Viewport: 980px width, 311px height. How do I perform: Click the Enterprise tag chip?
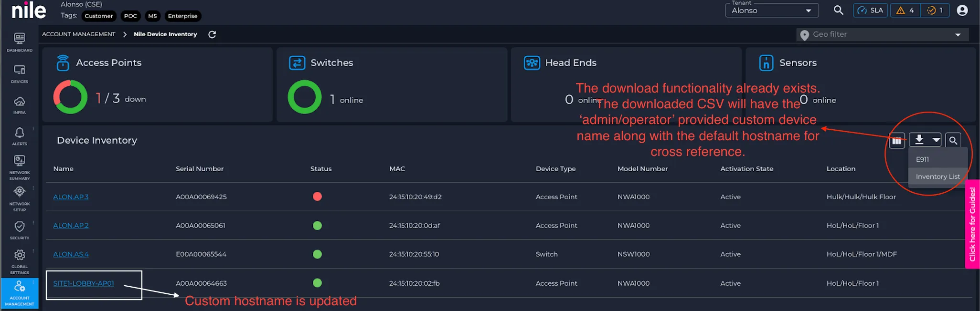182,16
